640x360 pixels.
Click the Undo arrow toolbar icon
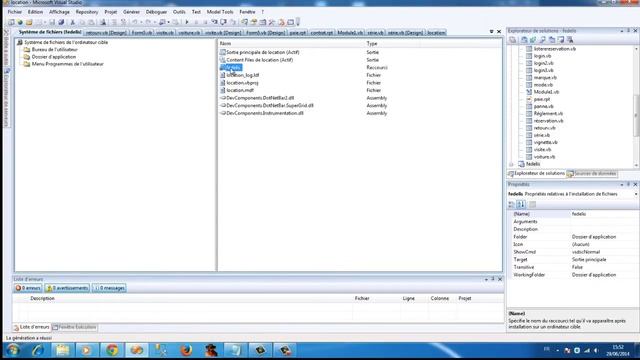[x=134, y=22]
